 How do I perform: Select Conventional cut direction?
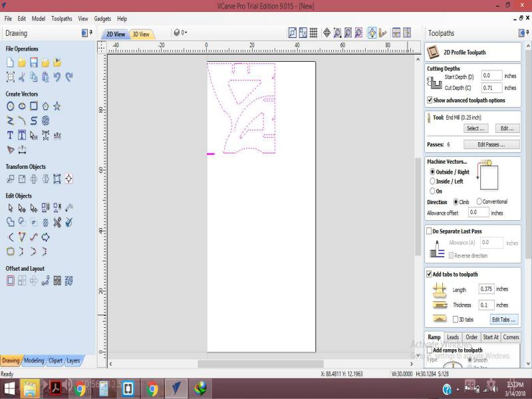pyautogui.click(x=479, y=201)
